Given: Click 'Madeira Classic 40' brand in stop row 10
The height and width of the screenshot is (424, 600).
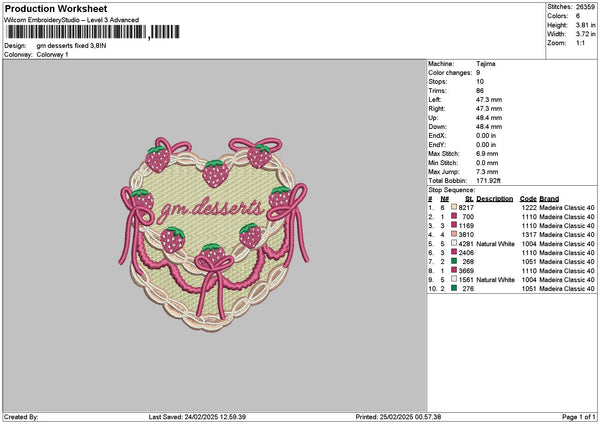Looking at the screenshot, I should (x=567, y=289).
